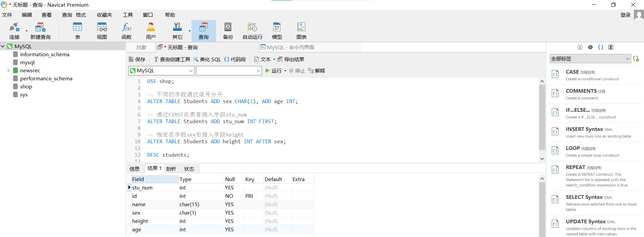Click Login (登录) link
The width and height of the screenshot is (644, 237).
click(626, 15)
